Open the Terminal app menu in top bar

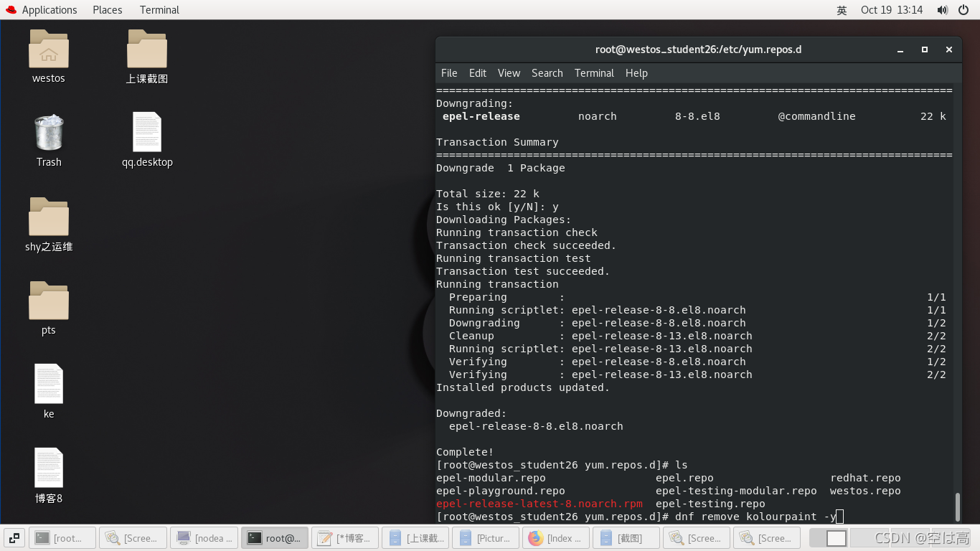159,10
